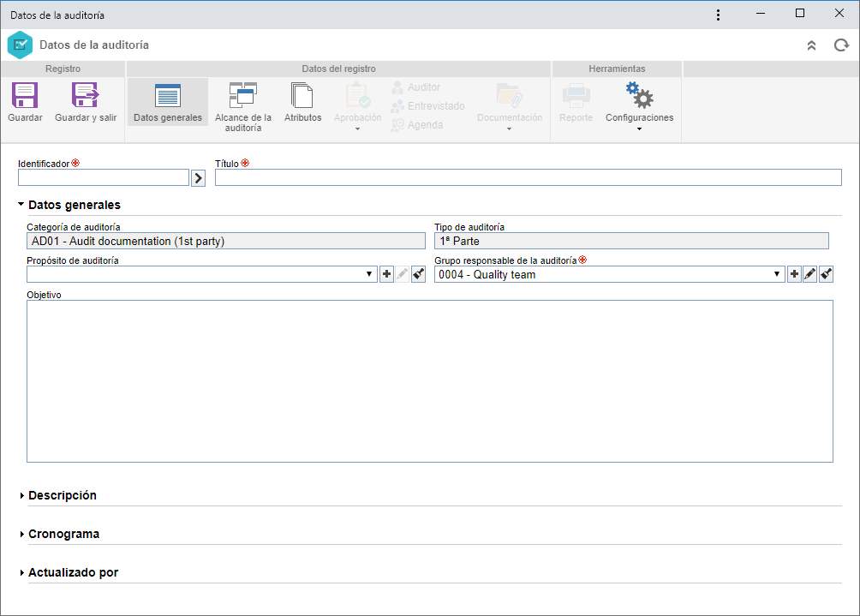Add a new Grupo responsable

(794, 274)
